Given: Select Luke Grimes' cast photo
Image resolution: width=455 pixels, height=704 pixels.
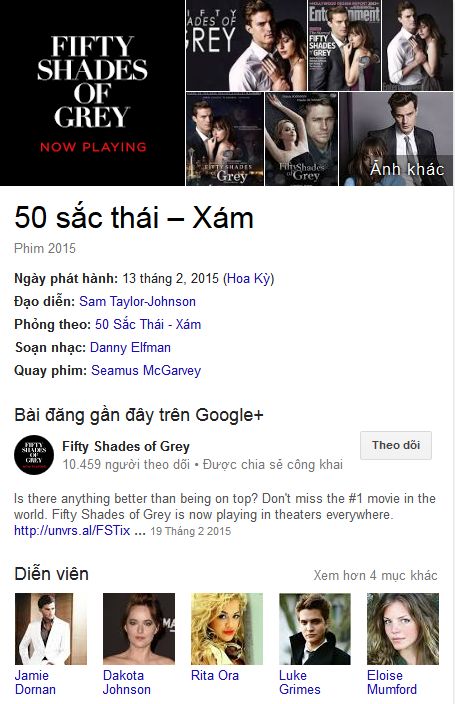Looking at the screenshot, I should coord(315,629).
